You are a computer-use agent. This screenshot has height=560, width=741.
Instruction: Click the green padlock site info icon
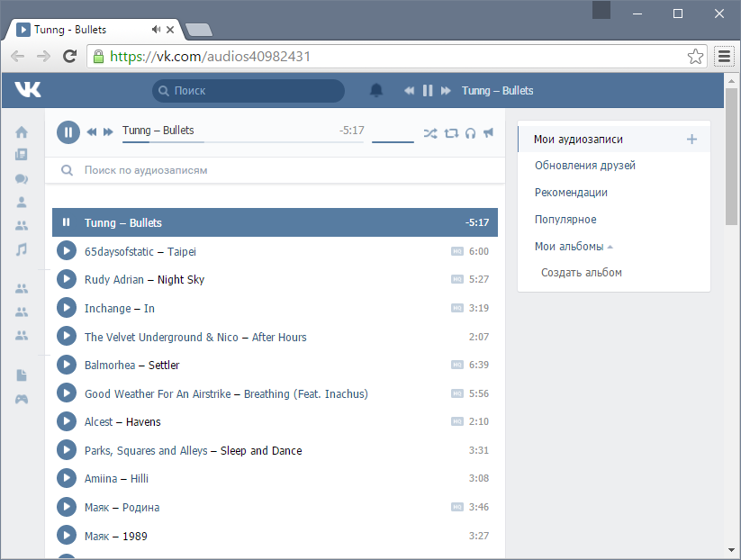[x=98, y=56]
